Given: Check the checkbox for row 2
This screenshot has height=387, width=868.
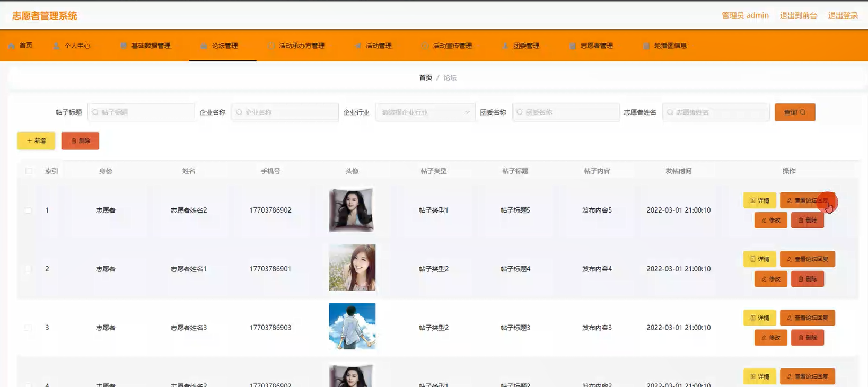Looking at the screenshot, I should pos(28,269).
